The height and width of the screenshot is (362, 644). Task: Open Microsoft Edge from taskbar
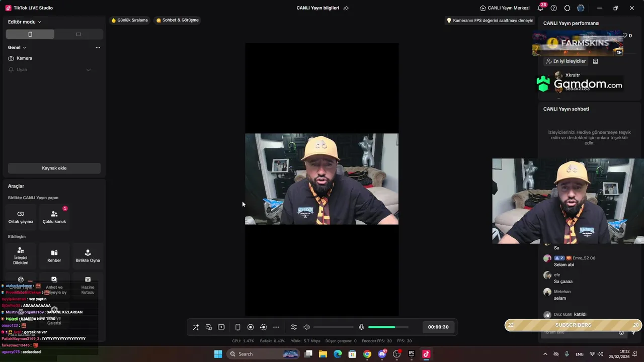coord(338,354)
